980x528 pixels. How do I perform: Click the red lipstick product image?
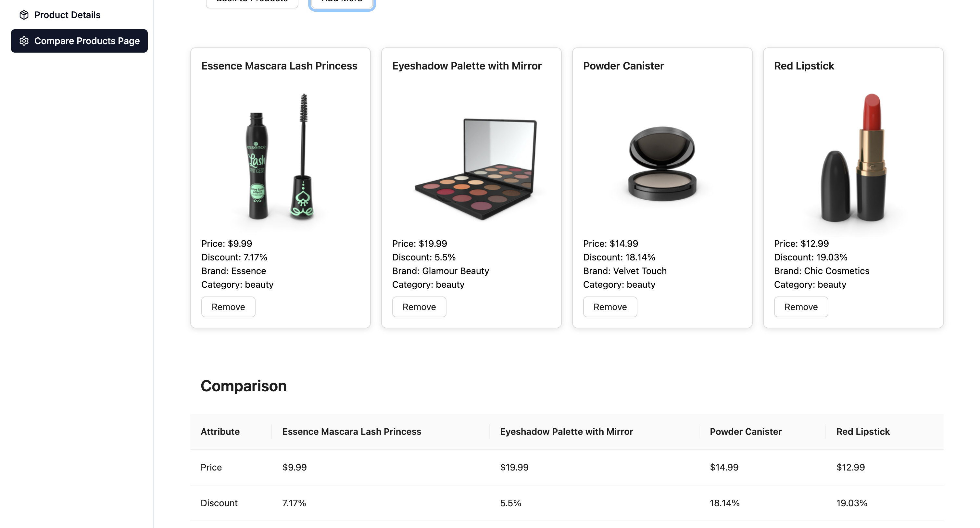tap(853, 158)
